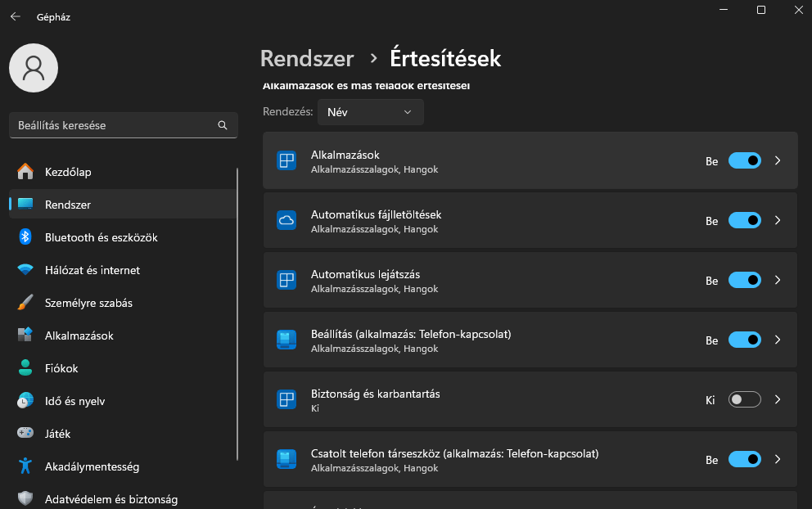This screenshot has width=812, height=509.
Task: Click the back arrow icon
Action: (x=16, y=16)
